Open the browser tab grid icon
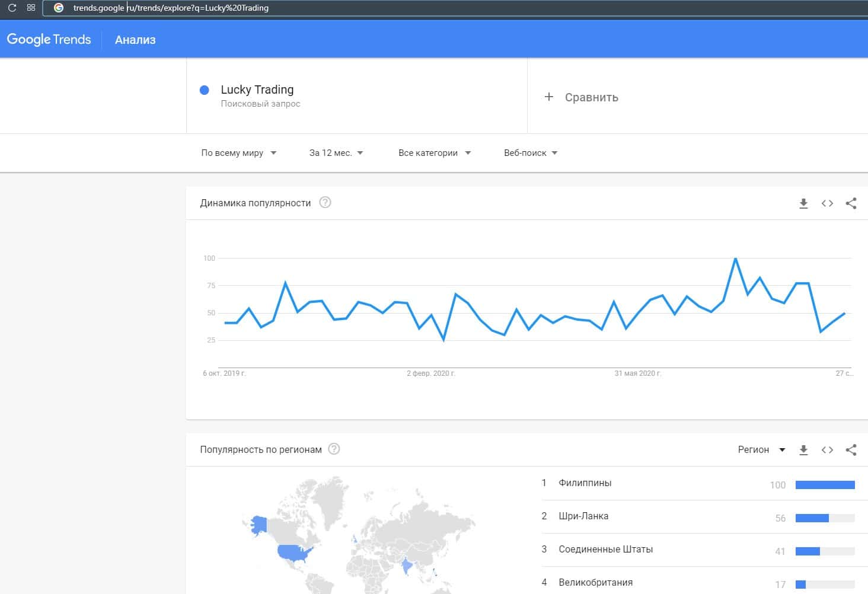 [x=31, y=8]
